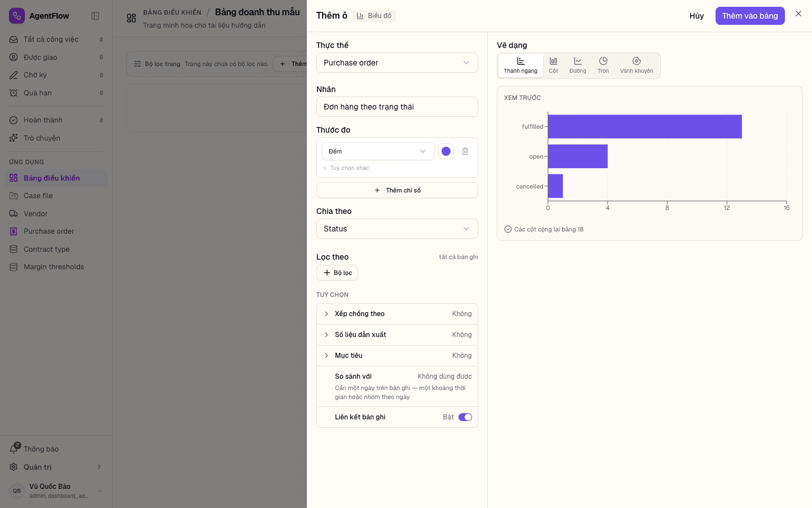Expand Mục tiêu option

point(397,356)
